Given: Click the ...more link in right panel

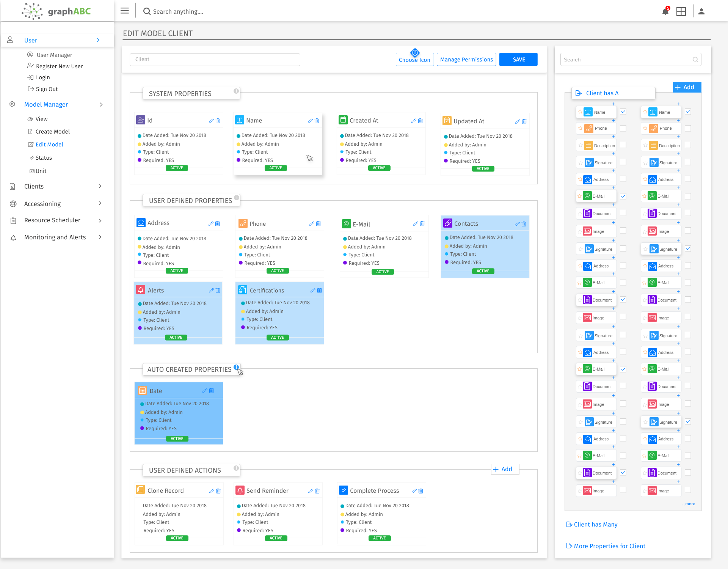Looking at the screenshot, I should click(x=689, y=504).
